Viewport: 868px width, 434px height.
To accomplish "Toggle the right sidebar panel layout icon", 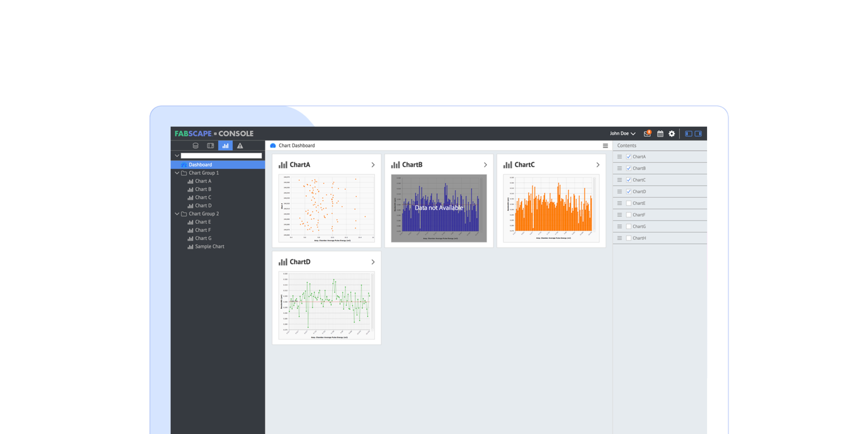I will (699, 134).
